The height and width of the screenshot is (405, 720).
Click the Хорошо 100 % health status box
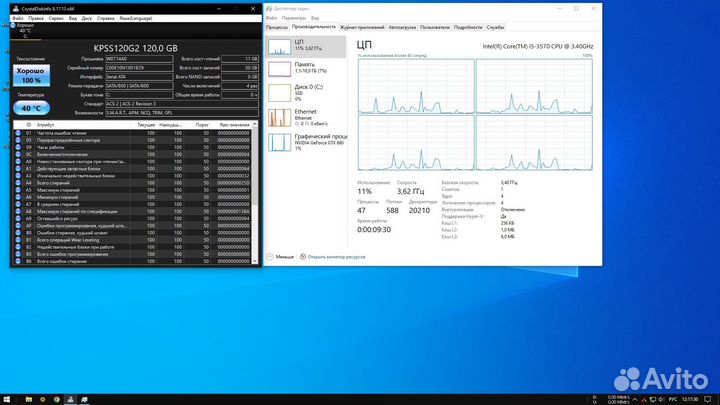tap(30, 75)
